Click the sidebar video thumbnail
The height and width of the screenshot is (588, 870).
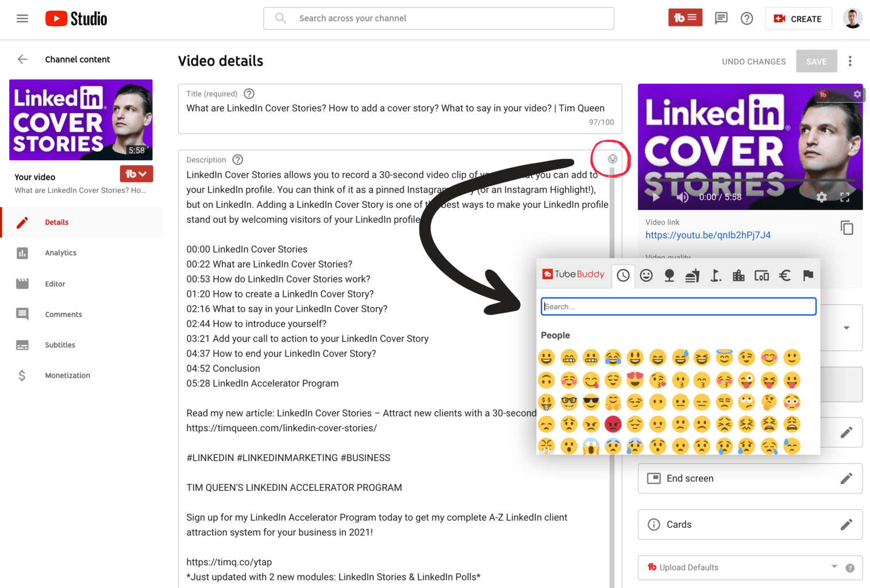[81, 119]
